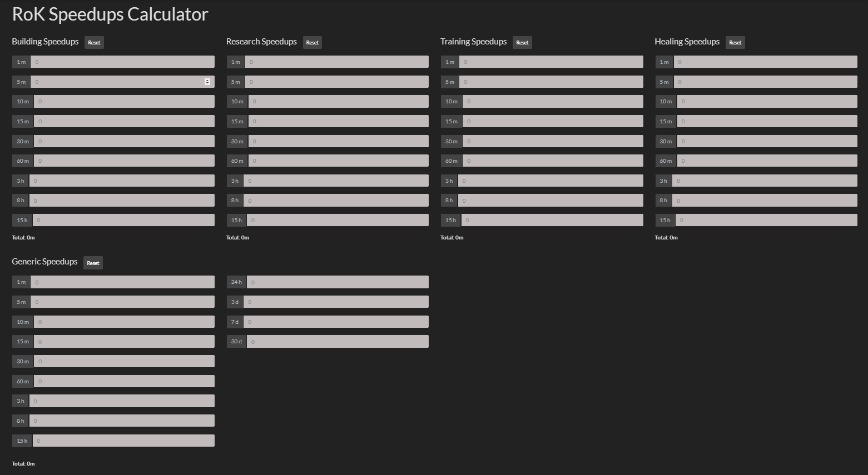This screenshot has width=868, height=475.
Task: Focus the Generic Speedups 30 d input
Action: click(338, 341)
